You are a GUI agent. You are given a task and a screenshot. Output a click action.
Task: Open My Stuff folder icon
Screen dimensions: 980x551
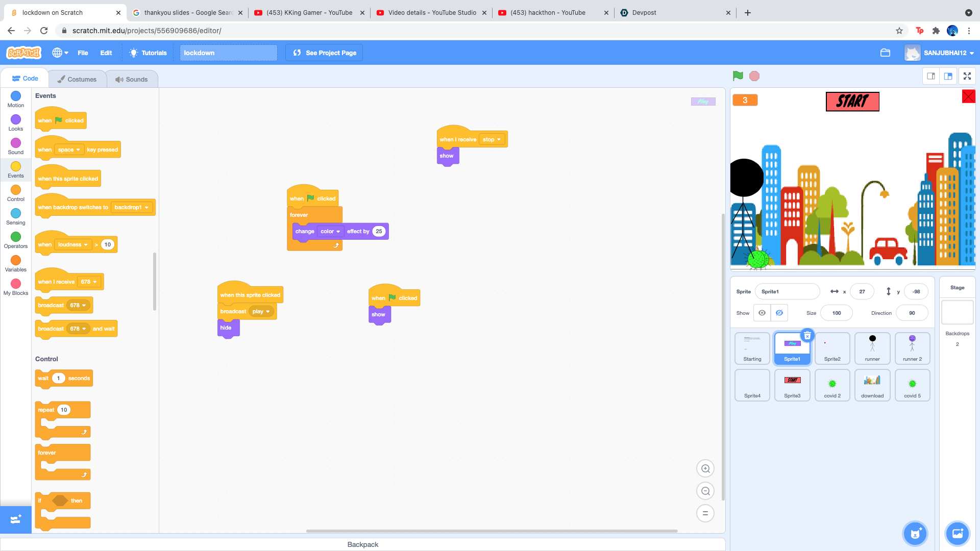coord(885,53)
